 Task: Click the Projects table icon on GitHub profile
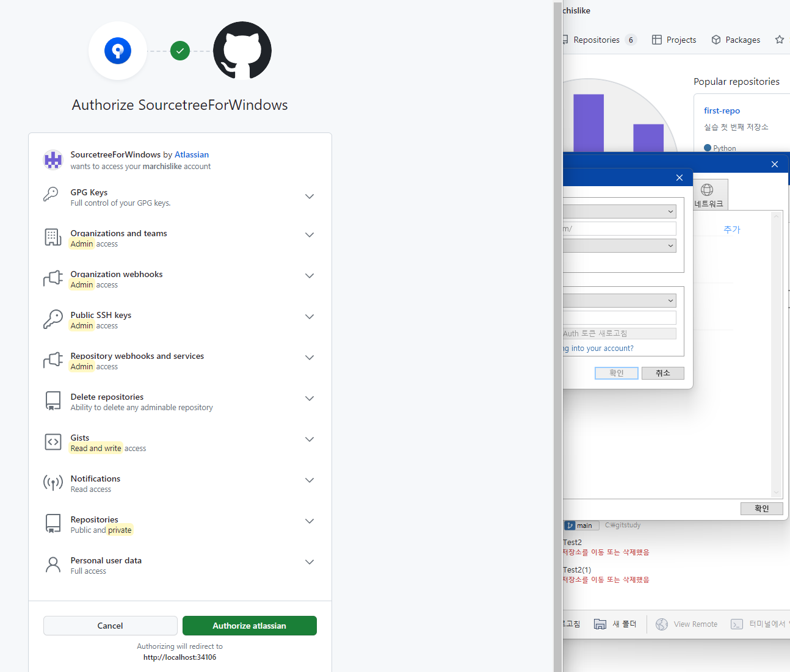click(657, 40)
